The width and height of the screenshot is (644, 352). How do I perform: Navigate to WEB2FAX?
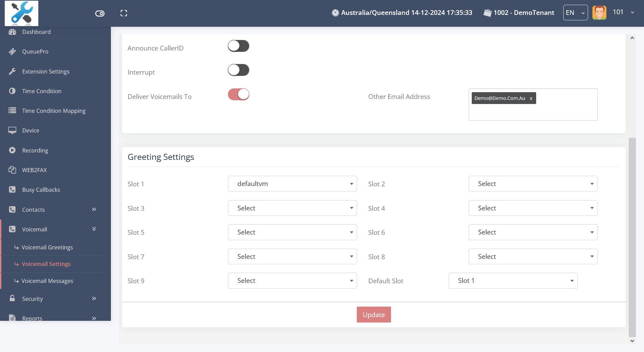(x=34, y=170)
